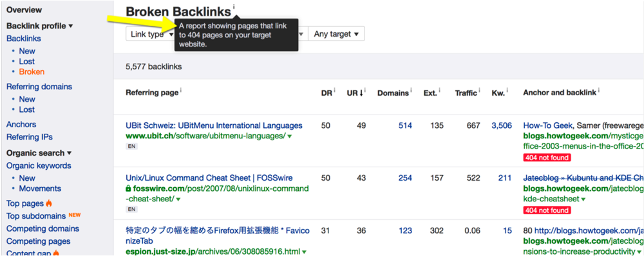Open the Overview section in sidebar

24,10
